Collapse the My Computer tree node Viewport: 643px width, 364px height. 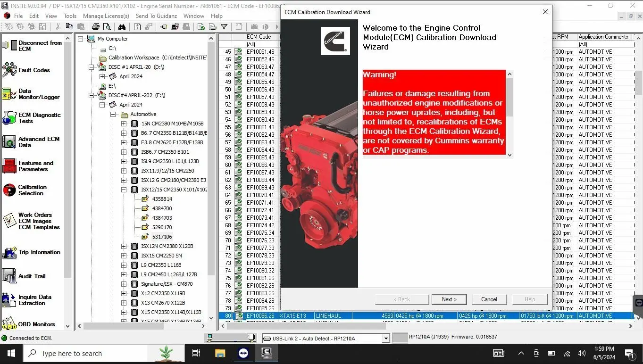(81, 39)
